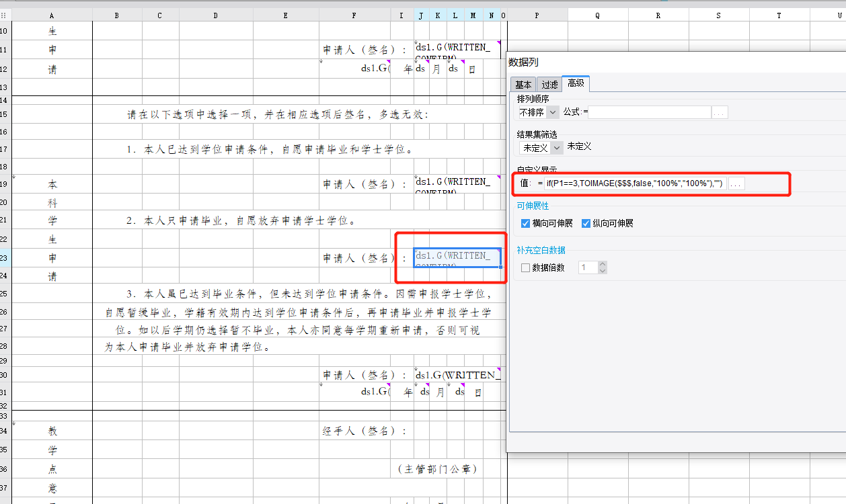Click the 数据倍数 number field
Image resolution: width=846 pixels, height=504 pixels.
588,267
